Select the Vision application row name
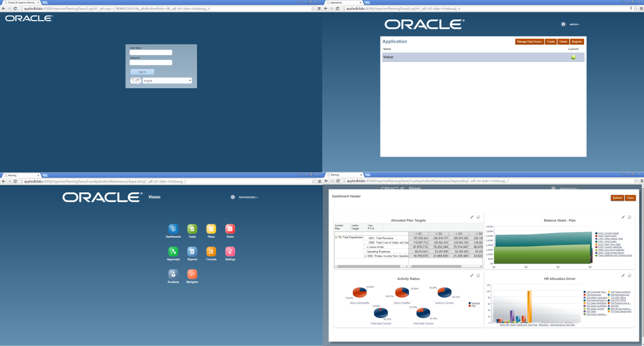 [388, 57]
